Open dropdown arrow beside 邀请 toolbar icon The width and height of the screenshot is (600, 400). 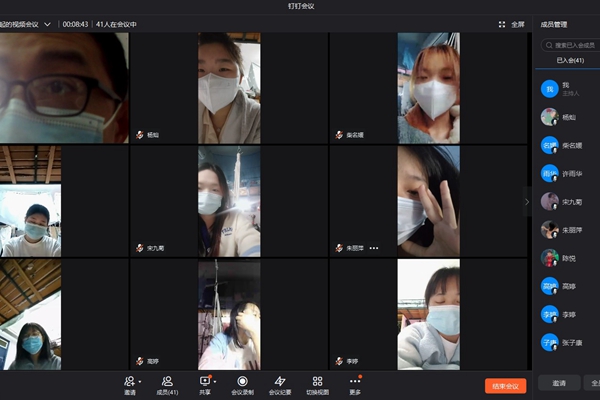tap(140, 382)
